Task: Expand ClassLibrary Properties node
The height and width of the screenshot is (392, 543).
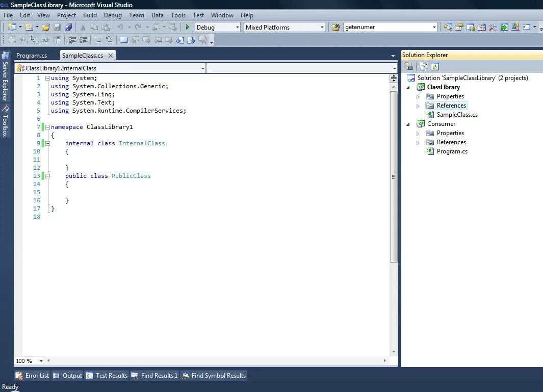Action: (x=418, y=97)
